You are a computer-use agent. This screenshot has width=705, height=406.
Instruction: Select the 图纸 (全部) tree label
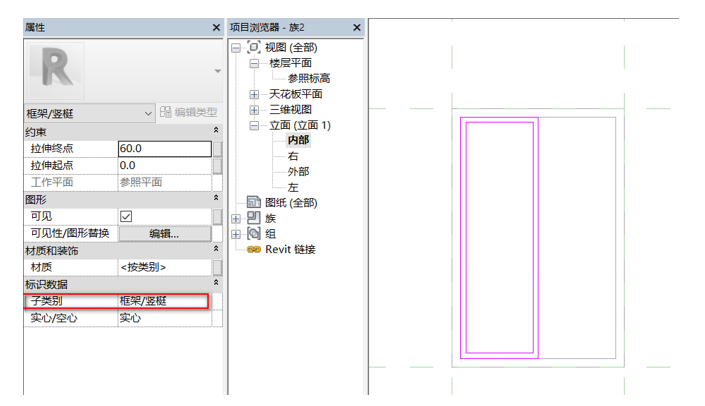point(291,203)
